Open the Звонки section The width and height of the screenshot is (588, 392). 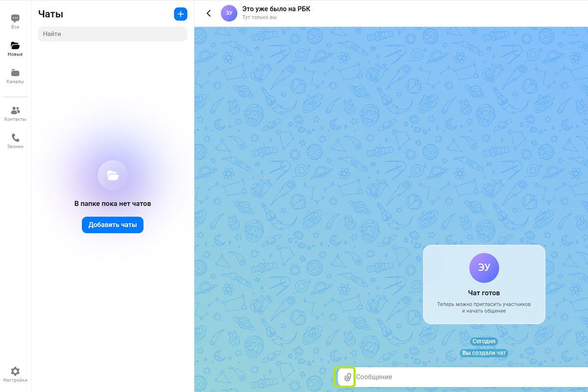point(15,141)
